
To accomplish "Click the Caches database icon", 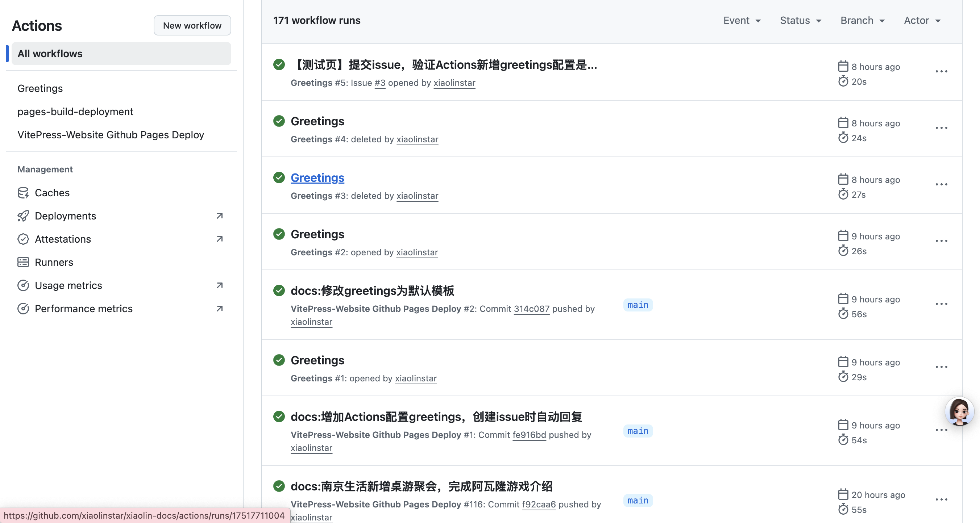I will [23, 193].
